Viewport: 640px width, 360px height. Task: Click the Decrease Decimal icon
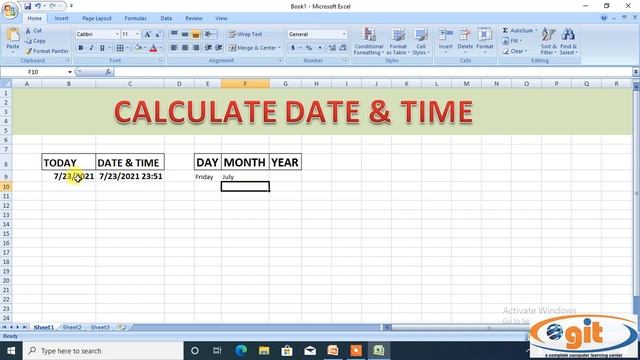tap(342, 48)
